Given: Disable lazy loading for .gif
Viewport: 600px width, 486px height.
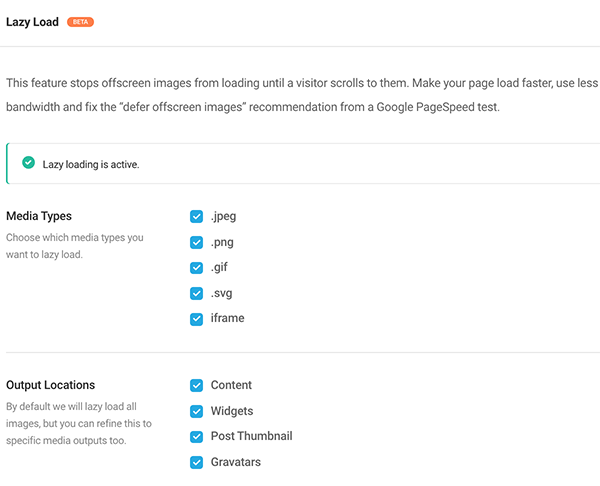Looking at the screenshot, I should 197,268.
